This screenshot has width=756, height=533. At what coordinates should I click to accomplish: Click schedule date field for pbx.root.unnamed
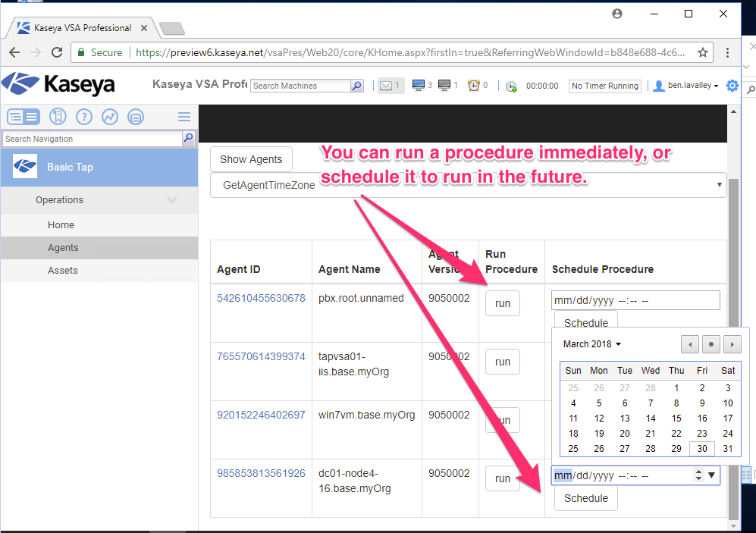635,300
